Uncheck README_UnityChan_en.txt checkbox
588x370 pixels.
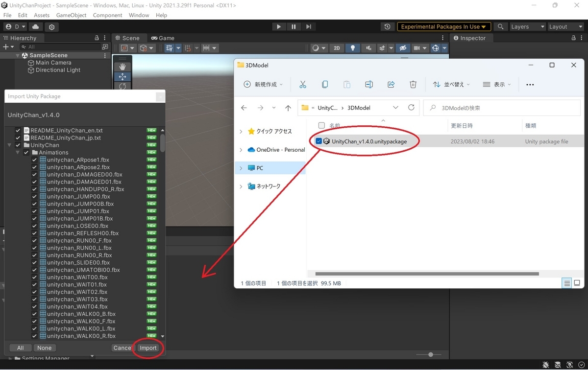(18, 131)
